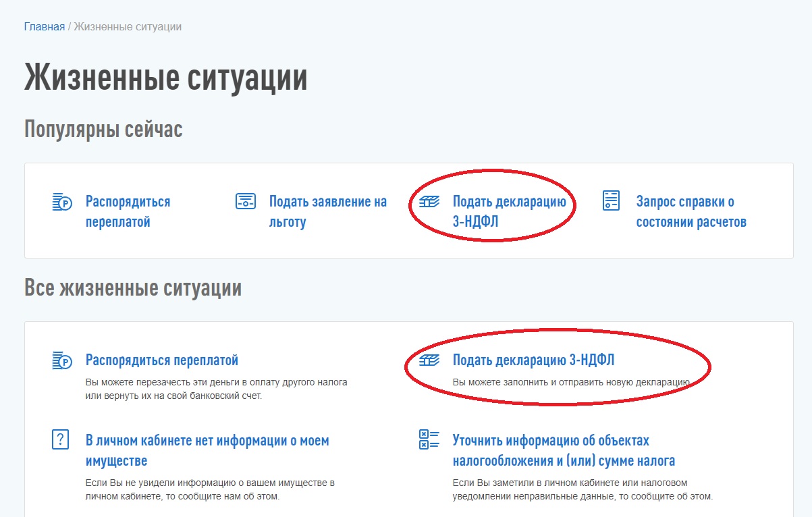The image size is (812, 517).
Task: Click the overpayment icon in Все жизненные ситуации
Action: pyautogui.click(x=62, y=360)
